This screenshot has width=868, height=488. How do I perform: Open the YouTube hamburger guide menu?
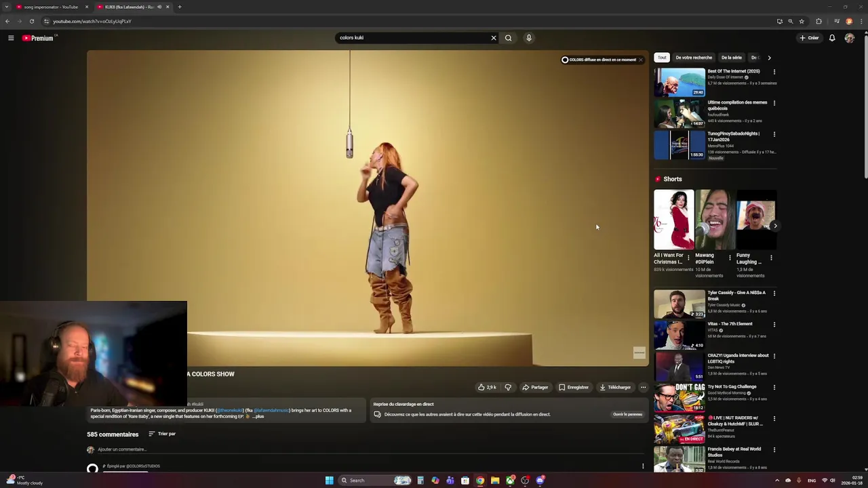tap(11, 38)
